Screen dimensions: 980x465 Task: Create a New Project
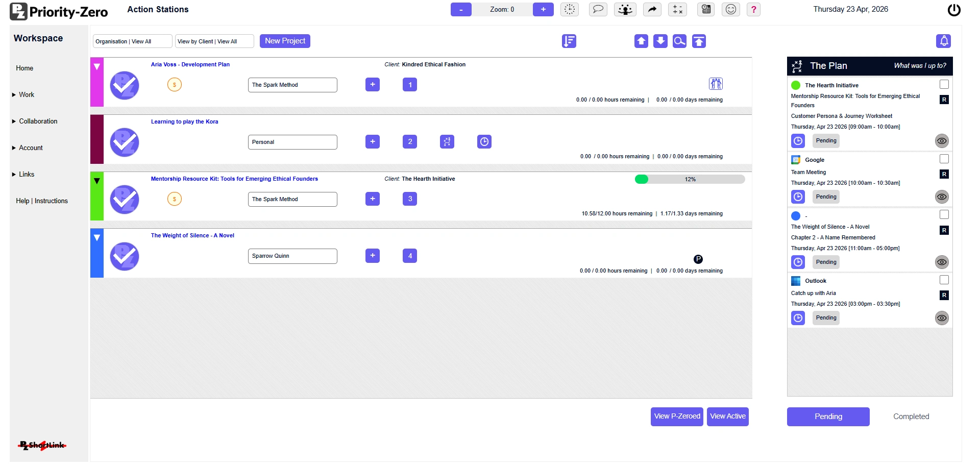click(285, 41)
